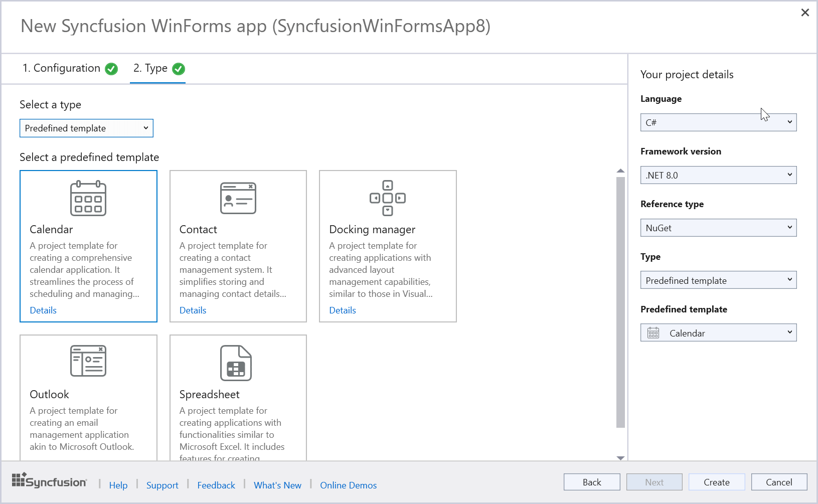818x504 pixels.
Task: Open the Select a type dropdown
Action: (86, 128)
